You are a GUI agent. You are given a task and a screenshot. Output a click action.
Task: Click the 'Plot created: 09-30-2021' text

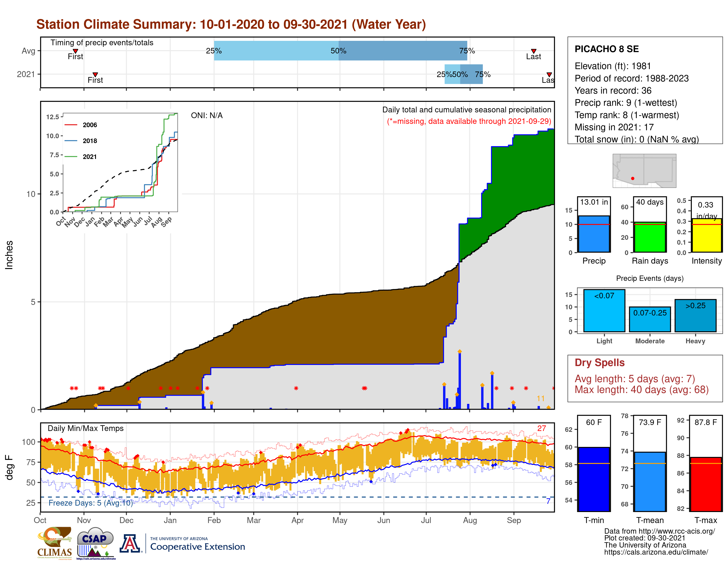pos(645,538)
